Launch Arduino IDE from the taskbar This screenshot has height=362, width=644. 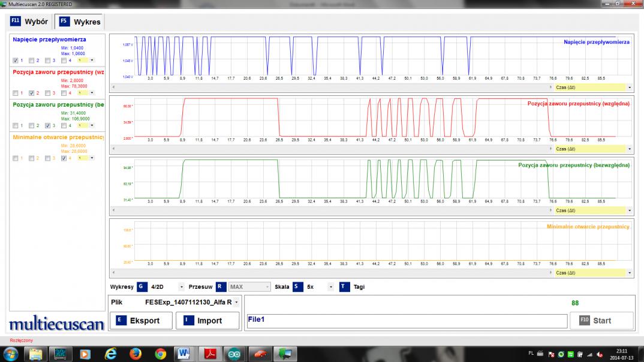click(234, 354)
